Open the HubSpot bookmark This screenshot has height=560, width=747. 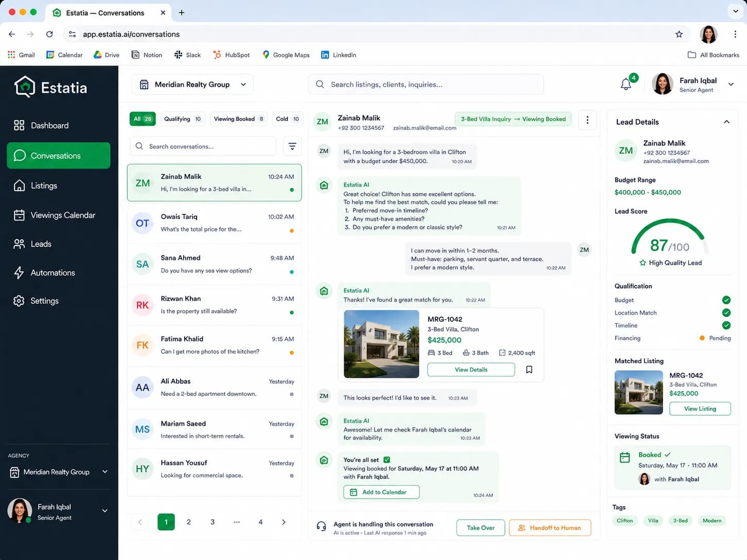click(232, 55)
